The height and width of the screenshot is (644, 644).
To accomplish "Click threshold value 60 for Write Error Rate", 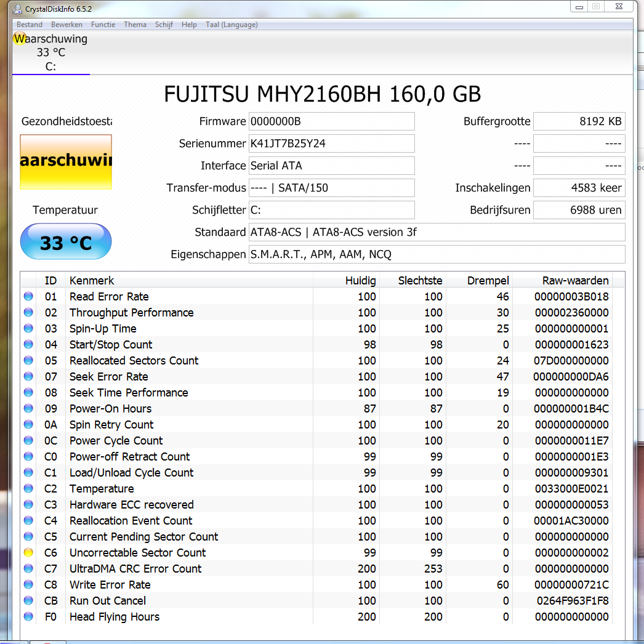I will click(x=503, y=585).
